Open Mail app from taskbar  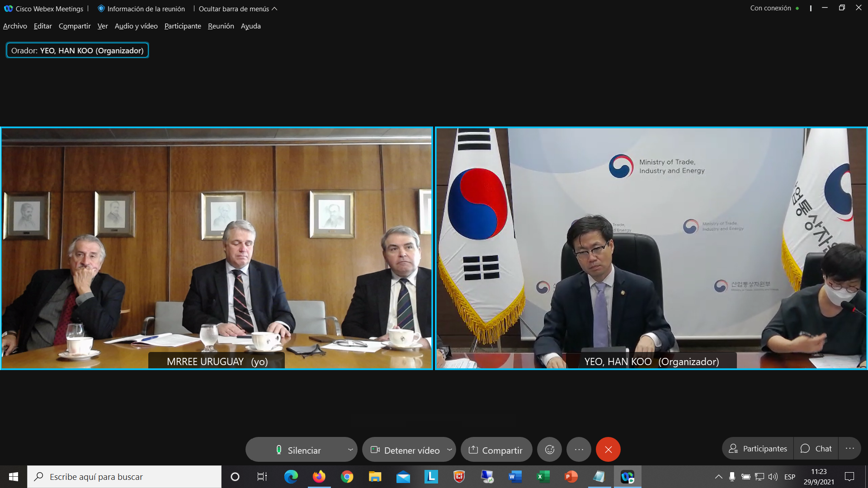(403, 477)
